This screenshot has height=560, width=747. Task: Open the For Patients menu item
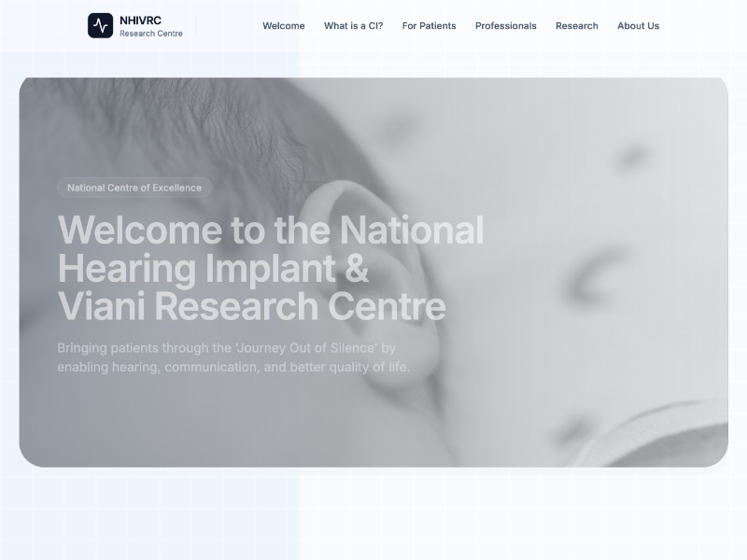(x=429, y=26)
